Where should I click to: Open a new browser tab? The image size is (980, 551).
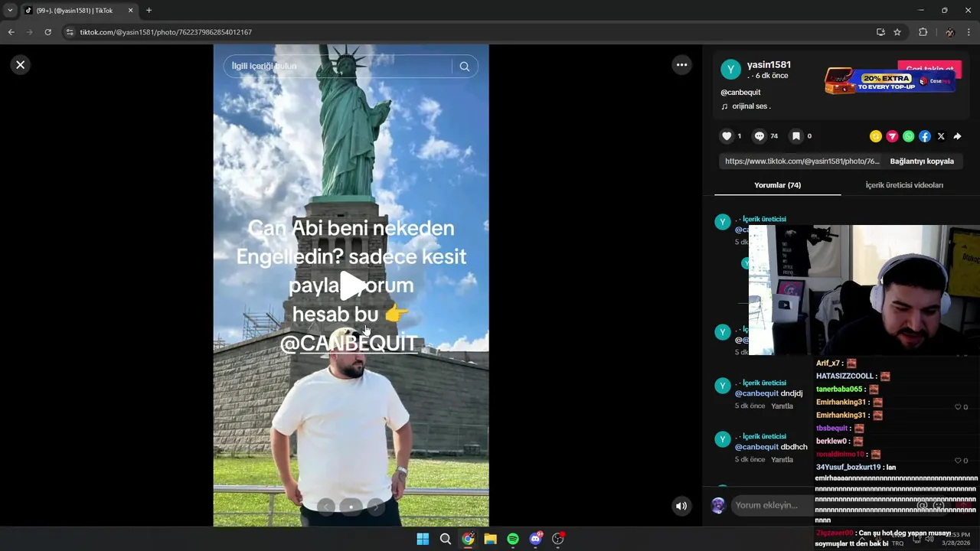(x=149, y=11)
